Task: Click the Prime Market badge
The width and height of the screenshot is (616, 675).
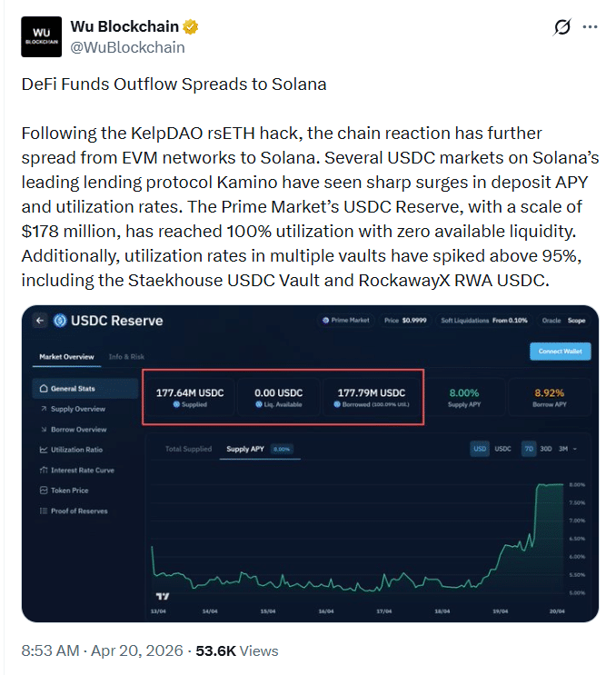Action: coord(345,321)
